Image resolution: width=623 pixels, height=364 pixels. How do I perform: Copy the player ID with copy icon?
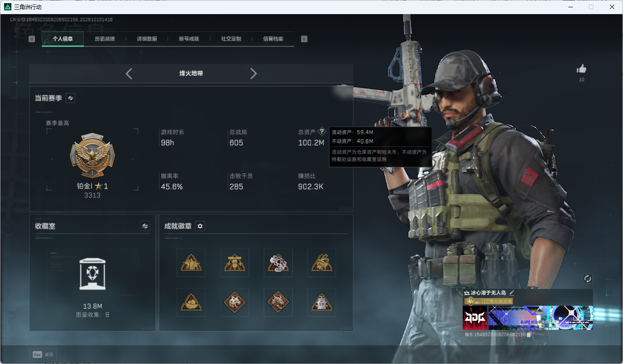[x=529, y=334]
